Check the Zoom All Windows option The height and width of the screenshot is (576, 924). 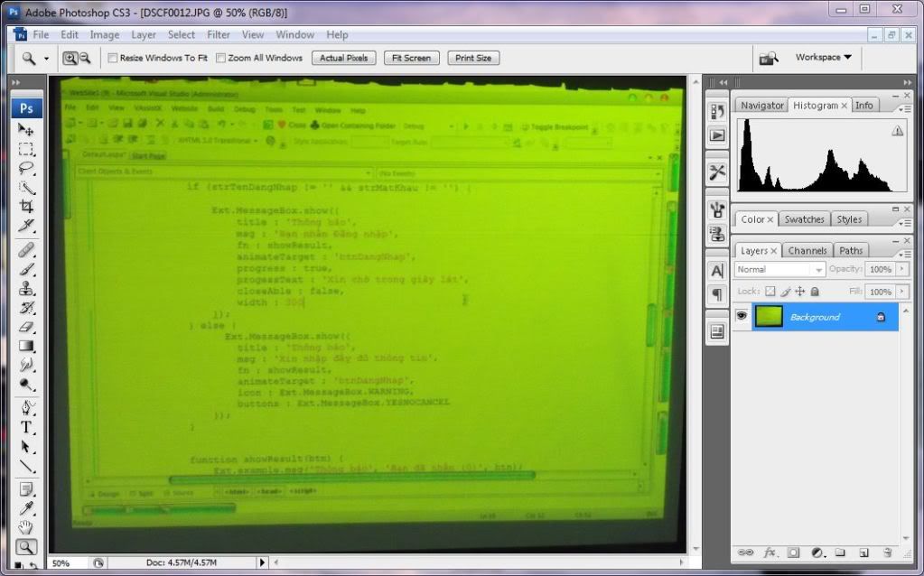221,58
